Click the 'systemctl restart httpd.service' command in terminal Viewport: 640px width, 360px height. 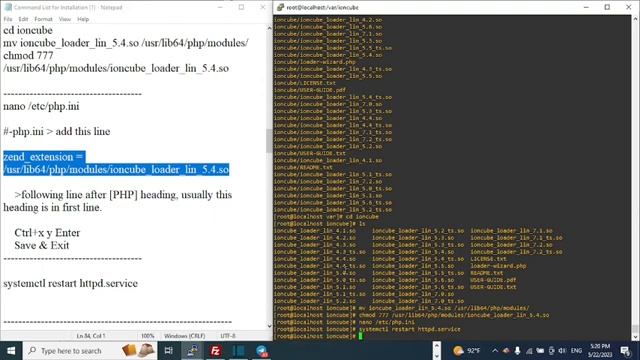click(x=409, y=329)
